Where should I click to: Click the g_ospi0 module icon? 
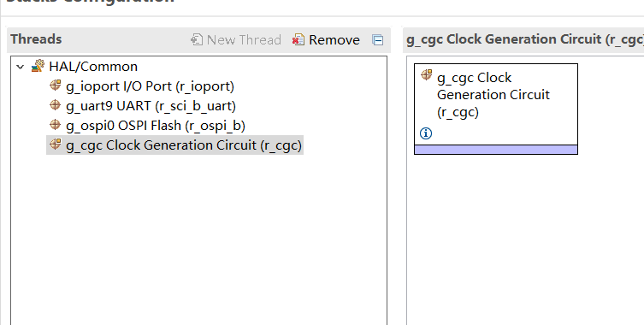[55, 125]
